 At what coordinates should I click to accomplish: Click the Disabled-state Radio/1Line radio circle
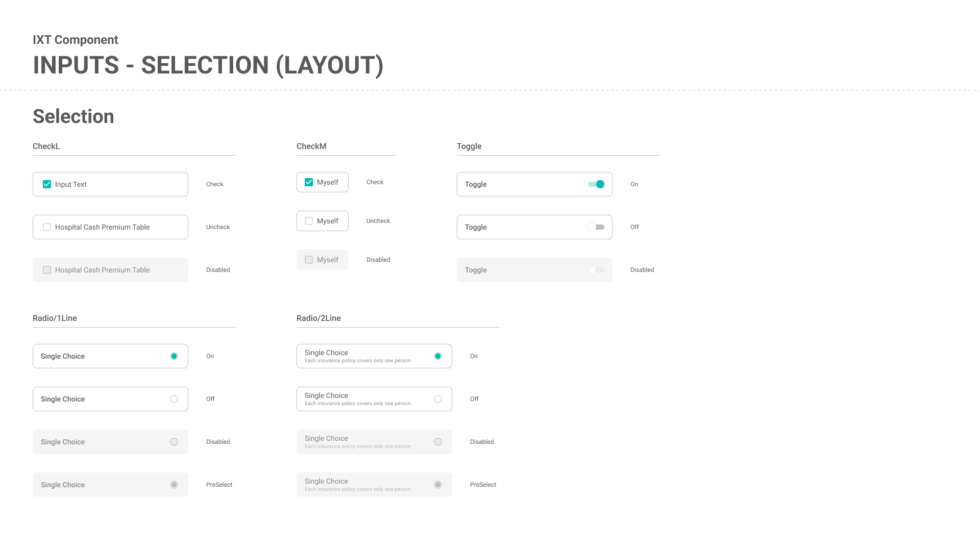point(174,442)
